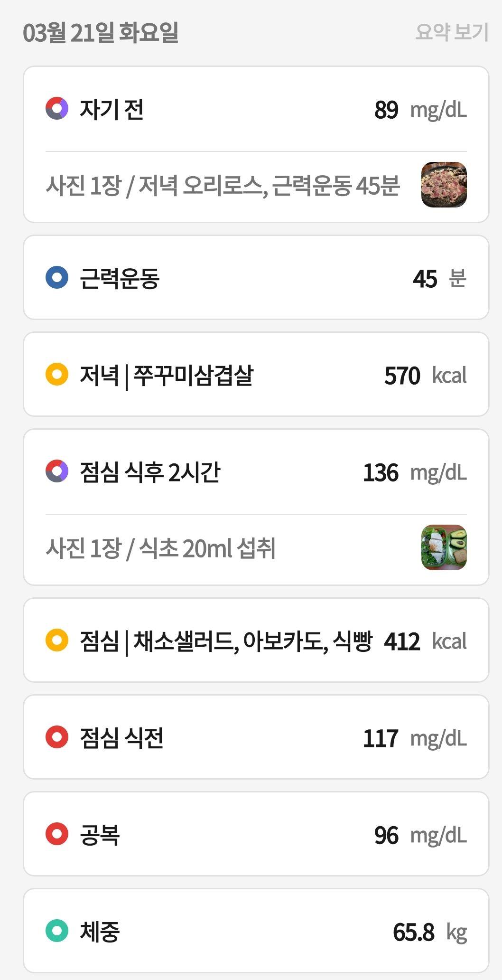Open the 체중 65.8 kg entry
Screen dimensions: 502x980
(x=256, y=931)
